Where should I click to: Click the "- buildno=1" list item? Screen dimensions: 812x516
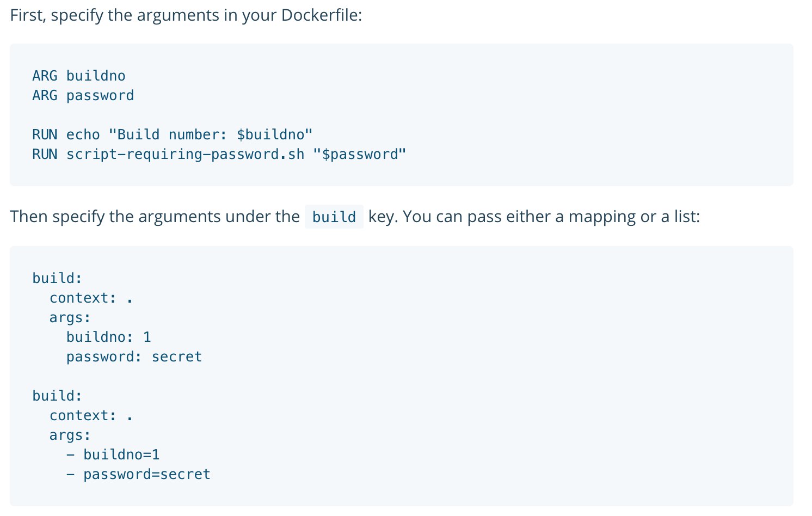point(113,454)
